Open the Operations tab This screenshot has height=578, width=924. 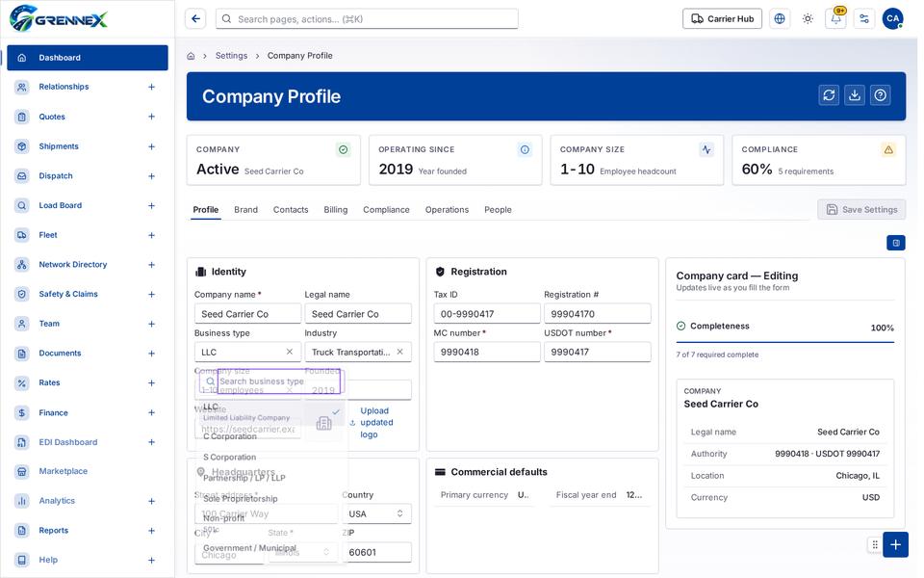pos(447,210)
